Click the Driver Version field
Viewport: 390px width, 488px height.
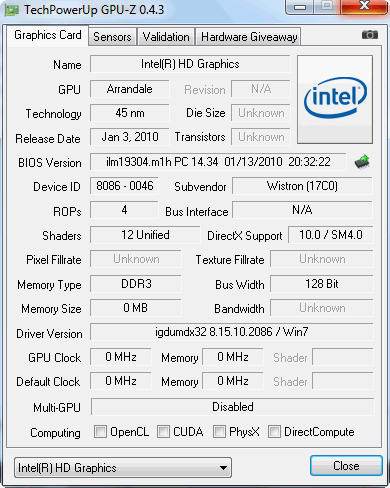pyautogui.click(x=232, y=332)
